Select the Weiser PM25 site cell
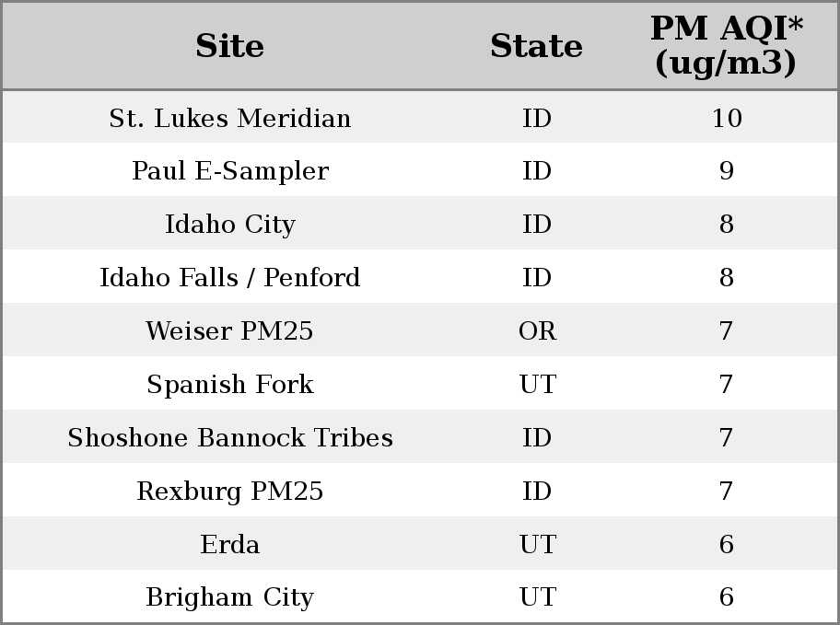 point(230,330)
